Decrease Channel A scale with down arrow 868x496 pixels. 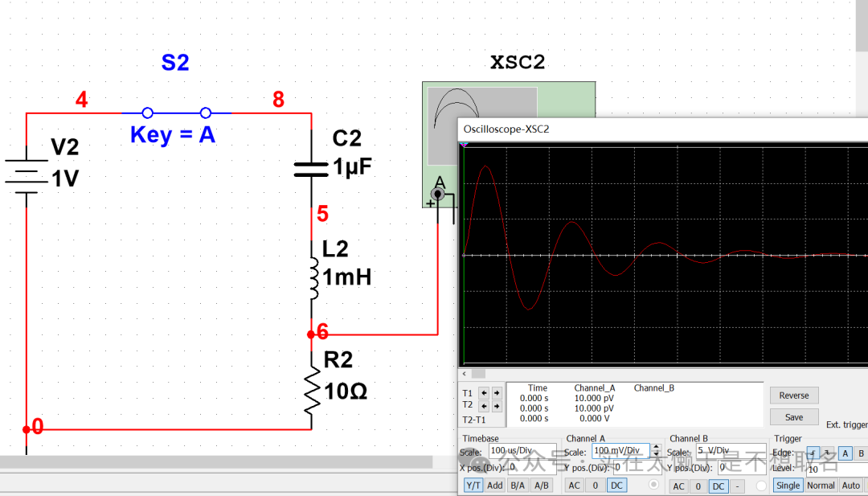coord(656,455)
